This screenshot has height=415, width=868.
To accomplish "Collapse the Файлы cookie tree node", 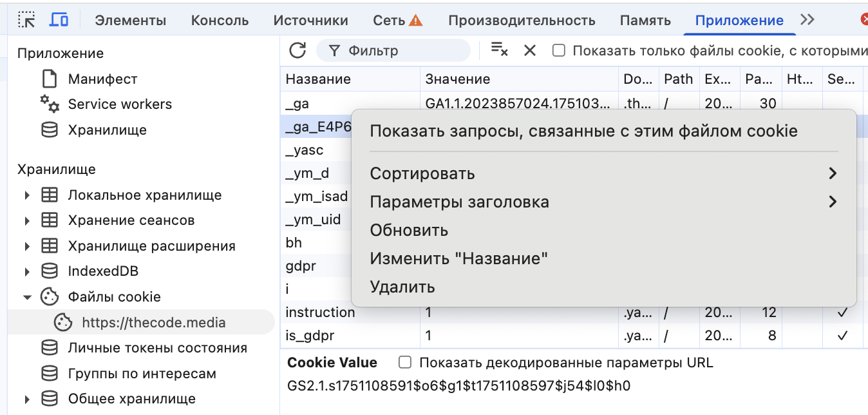I will point(27,297).
